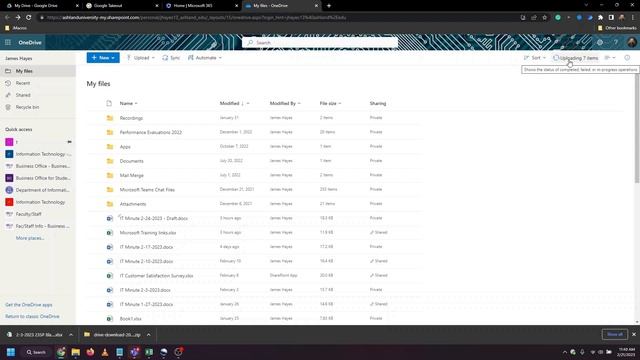Click the vertical page scrollbar
The height and width of the screenshot is (360, 640).
coord(637,129)
